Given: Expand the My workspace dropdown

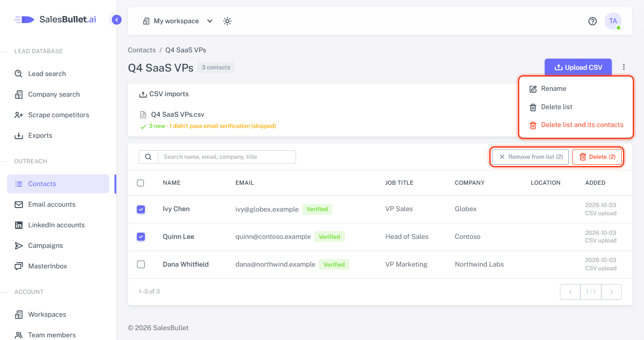Looking at the screenshot, I should [x=178, y=21].
